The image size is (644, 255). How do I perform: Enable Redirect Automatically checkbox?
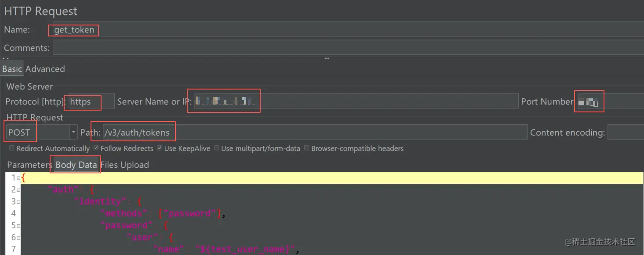[x=11, y=148]
